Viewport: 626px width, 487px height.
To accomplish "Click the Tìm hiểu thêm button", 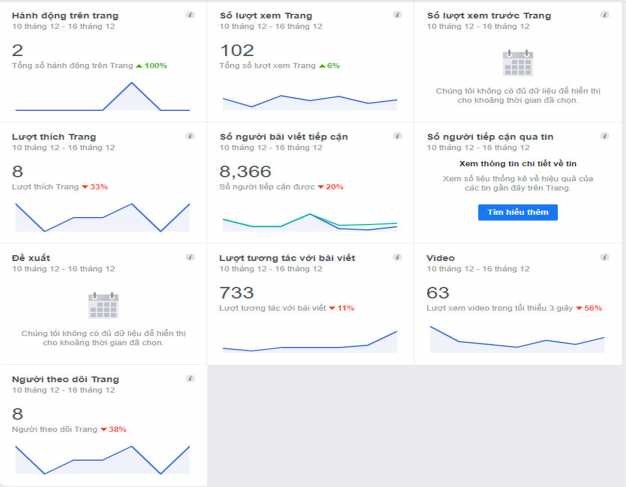I will point(517,212).
